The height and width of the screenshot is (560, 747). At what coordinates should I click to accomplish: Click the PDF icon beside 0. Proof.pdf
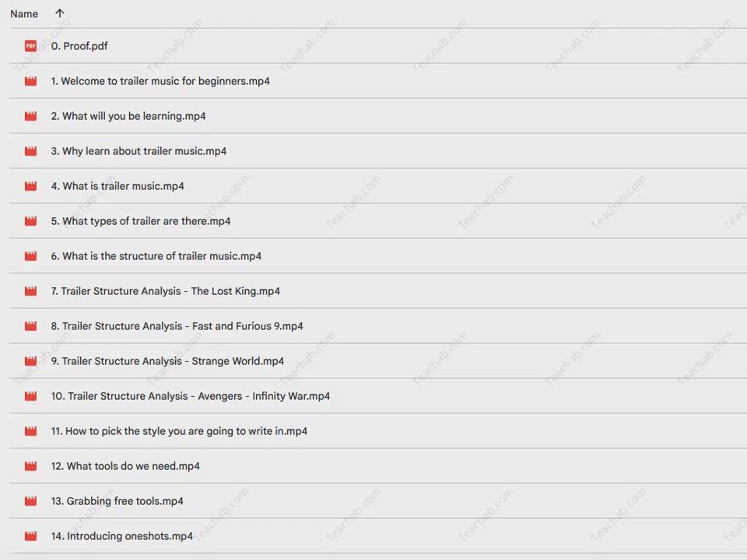point(31,47)
